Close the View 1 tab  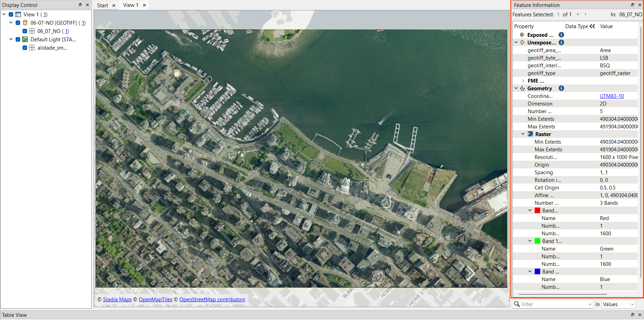(144, 5)
